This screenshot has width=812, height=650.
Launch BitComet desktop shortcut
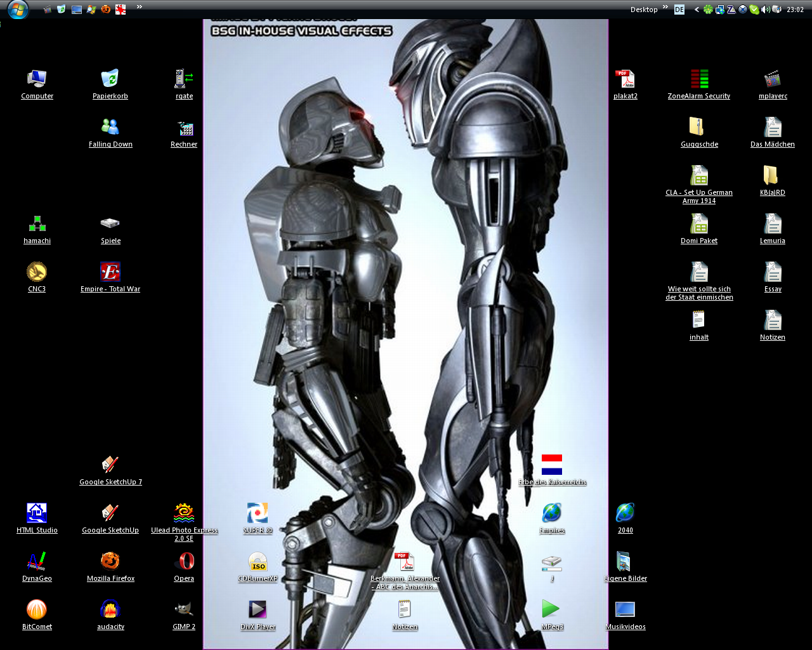[37, 610]
